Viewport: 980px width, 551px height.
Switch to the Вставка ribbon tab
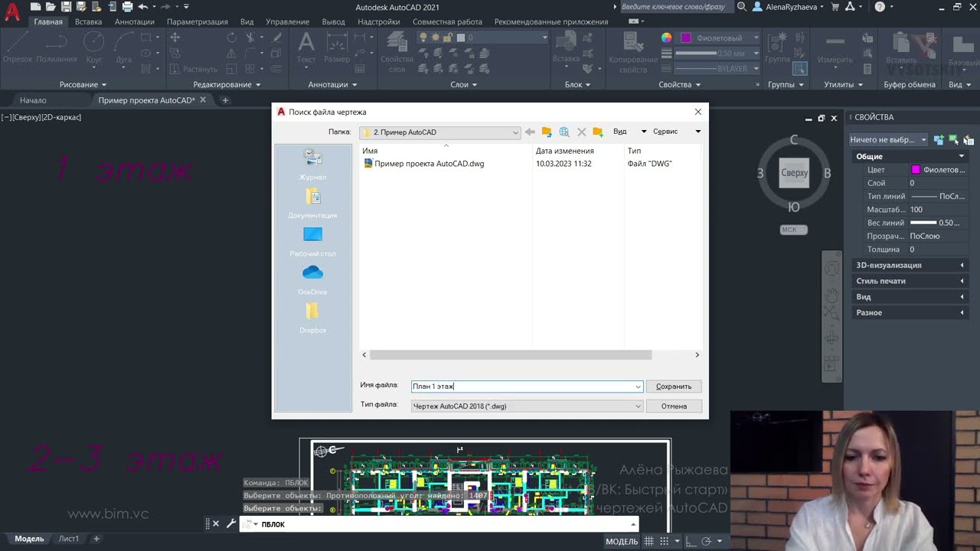[89, 21]
